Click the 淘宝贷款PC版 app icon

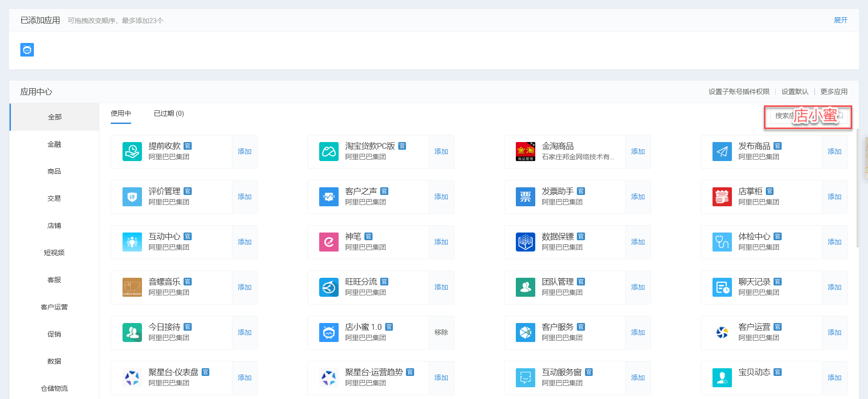coord(329,152)
